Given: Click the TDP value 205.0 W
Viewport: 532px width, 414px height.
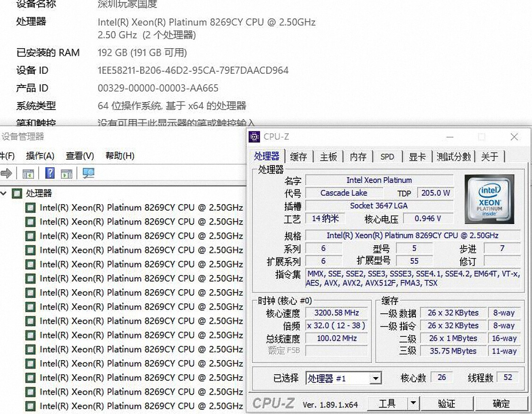Looking at the screenshot, I should (435, 193).
